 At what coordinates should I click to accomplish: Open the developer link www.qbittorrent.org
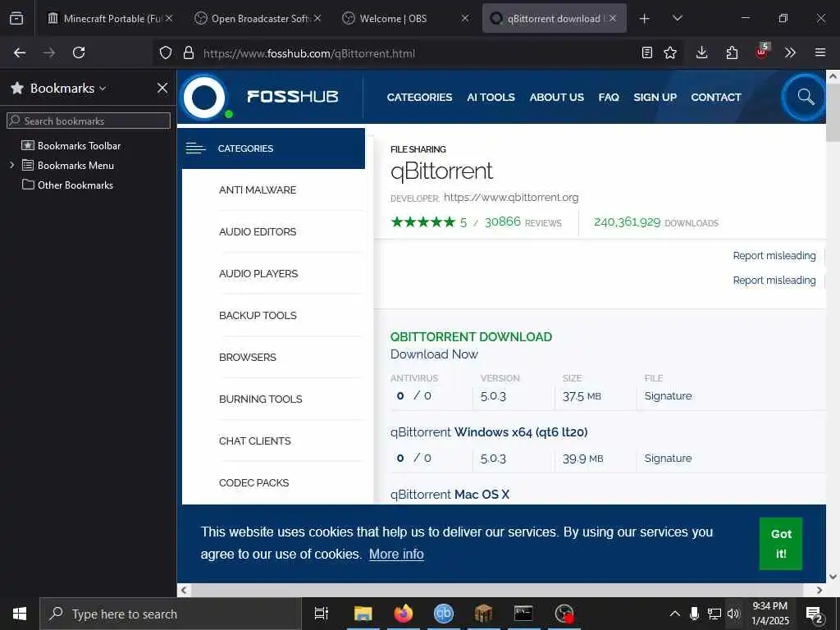(x=511, y=197)
